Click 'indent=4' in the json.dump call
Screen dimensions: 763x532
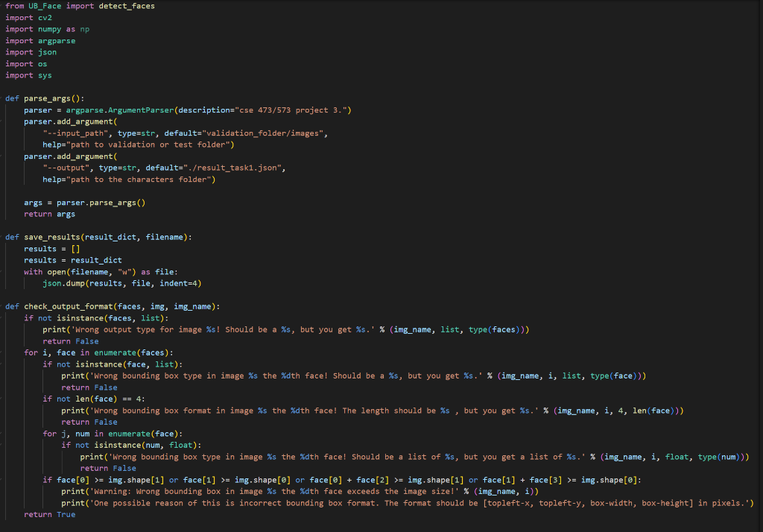pos(178,283)
